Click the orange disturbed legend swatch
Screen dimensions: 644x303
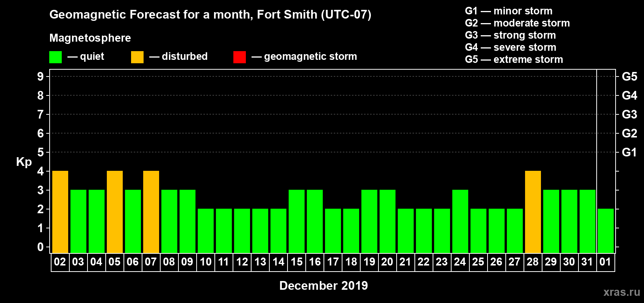click(137, 57)
